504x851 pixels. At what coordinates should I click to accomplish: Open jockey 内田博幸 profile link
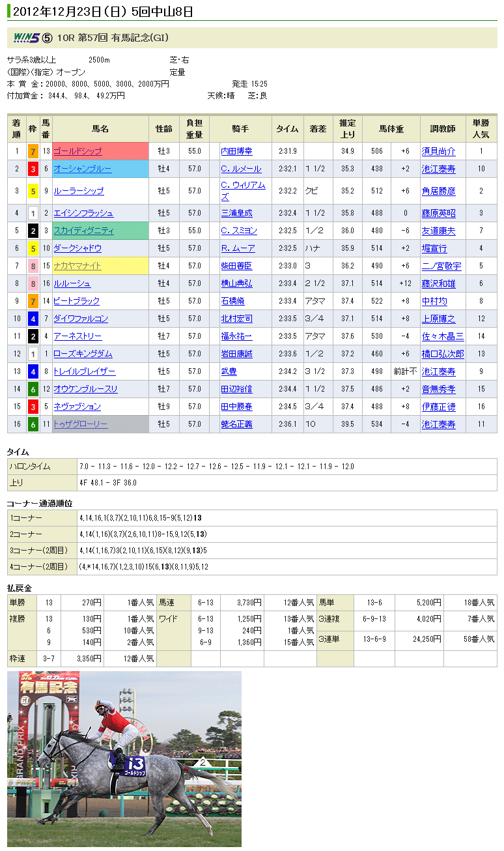pyautogui.click(x=236, y=151)
